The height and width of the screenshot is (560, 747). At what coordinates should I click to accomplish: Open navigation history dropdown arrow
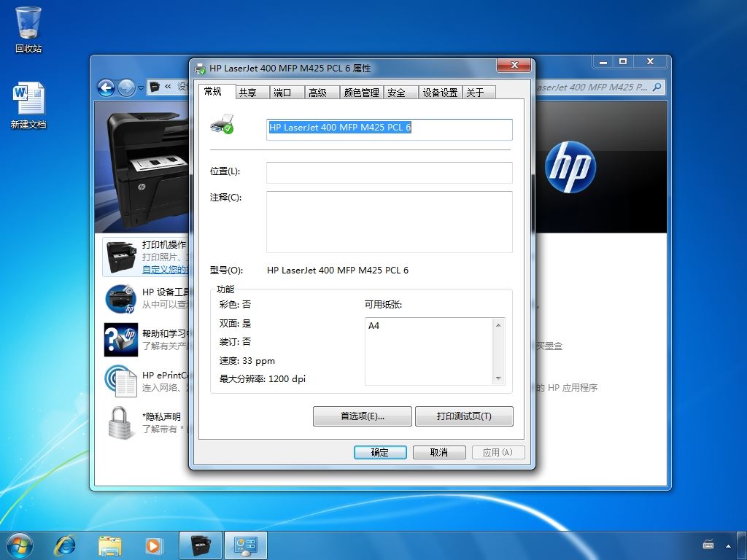click(141, 88)
